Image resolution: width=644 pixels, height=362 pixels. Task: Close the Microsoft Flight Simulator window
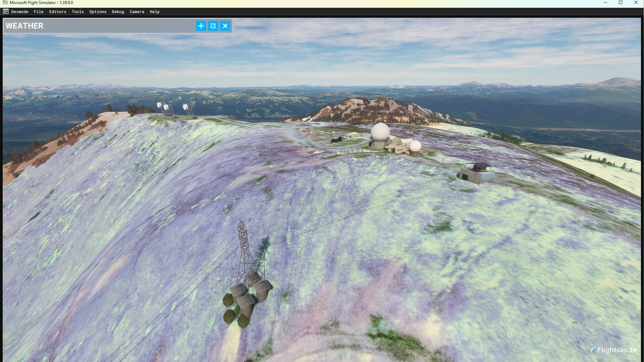[636, 3]
